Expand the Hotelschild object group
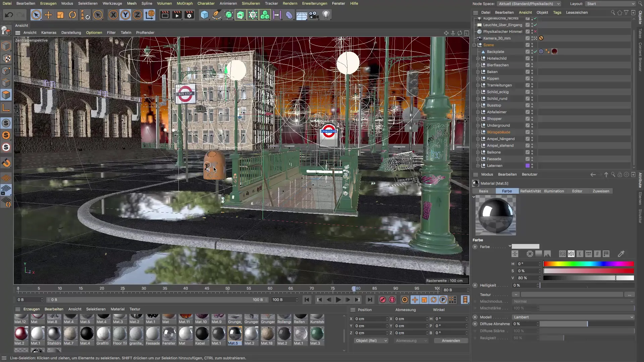This screenshot has width=644, height=362. [x=478, y=58]
